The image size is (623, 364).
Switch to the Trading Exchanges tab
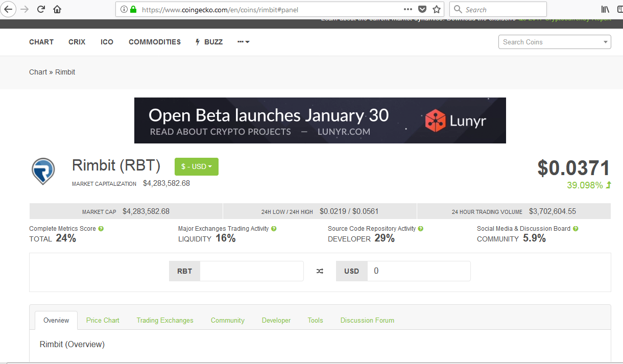tap(165, 320)
